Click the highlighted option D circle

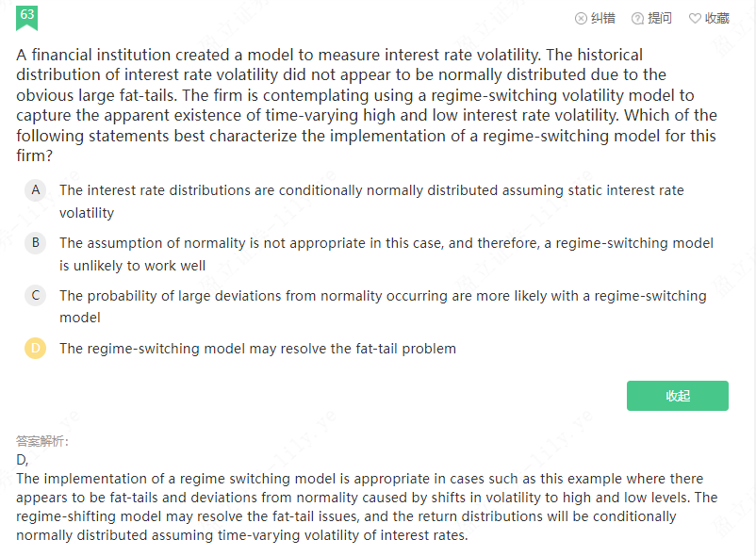35,349
